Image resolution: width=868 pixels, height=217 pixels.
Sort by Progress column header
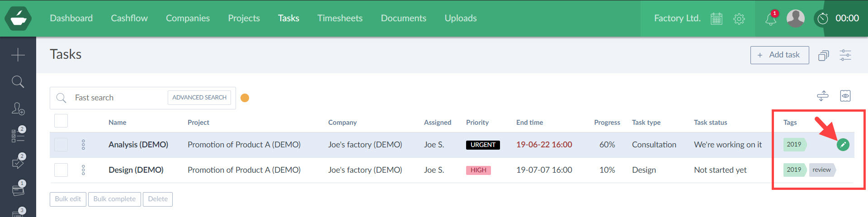(607, 123)
